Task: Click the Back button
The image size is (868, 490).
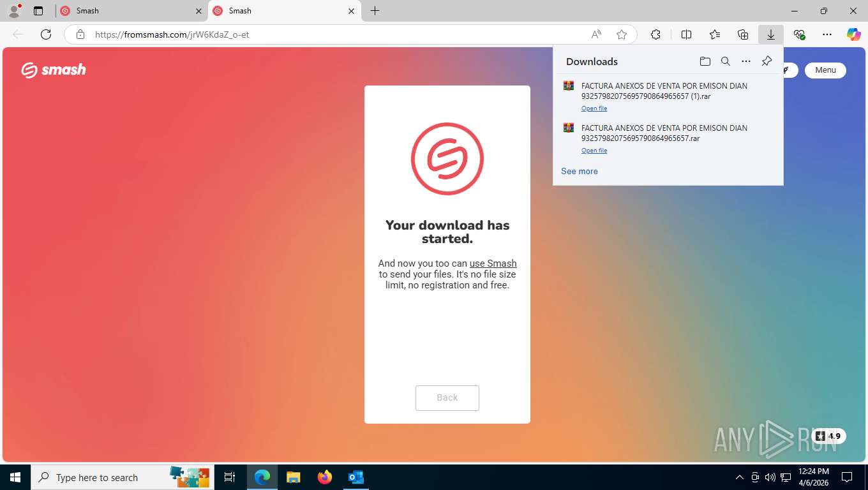Action: click(x=447, y=397)
